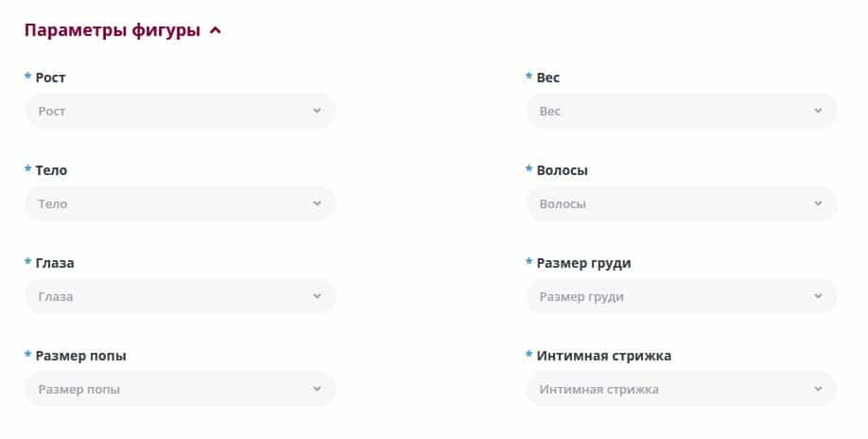Click the Рост field label
The height and width of the screenshot is (439, 868).
click(50, 78)
